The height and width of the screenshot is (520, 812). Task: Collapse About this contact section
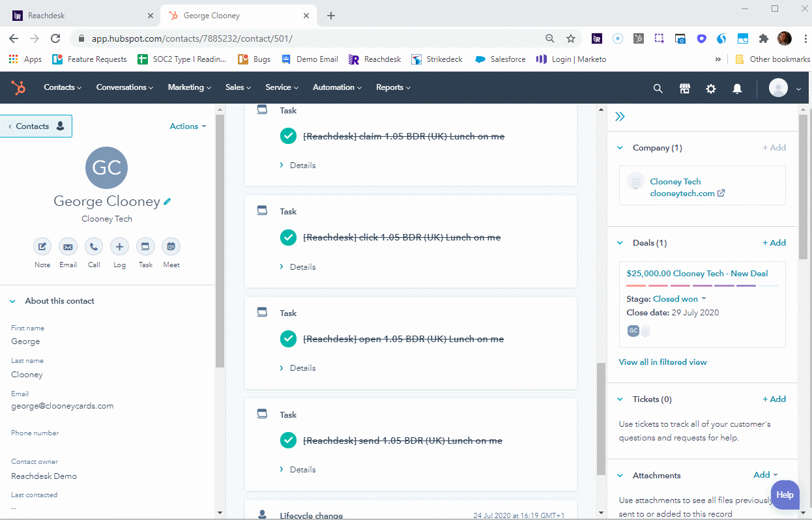(12, 301)
